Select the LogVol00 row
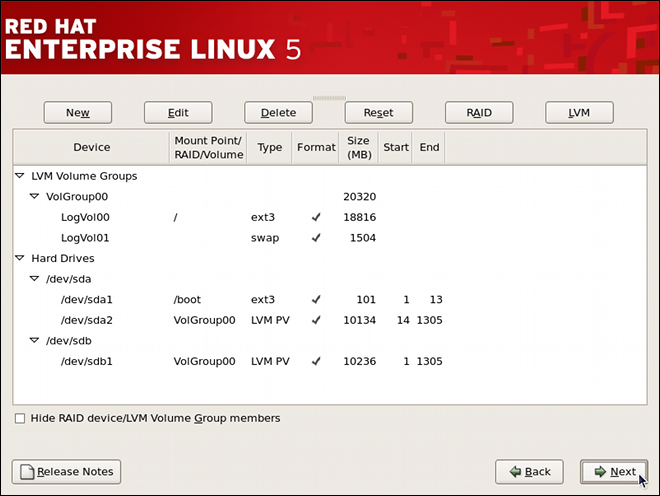 (330, 217)
